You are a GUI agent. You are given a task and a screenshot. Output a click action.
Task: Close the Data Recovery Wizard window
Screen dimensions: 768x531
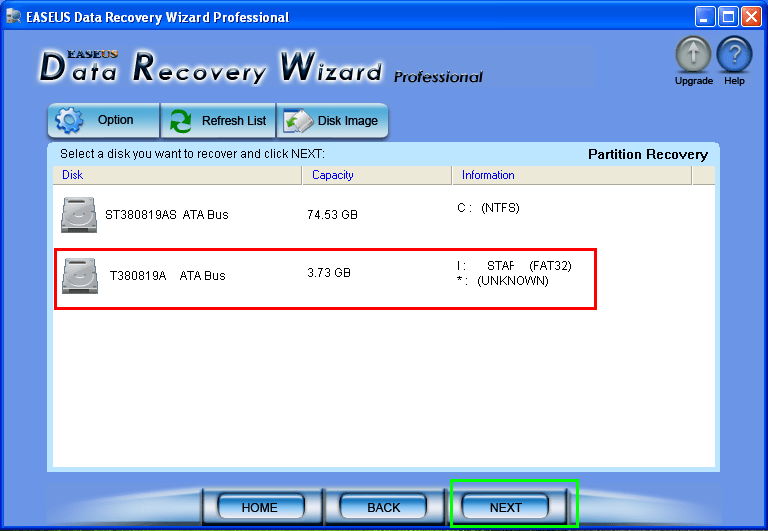pyautogui.click(x=751, y=17)
